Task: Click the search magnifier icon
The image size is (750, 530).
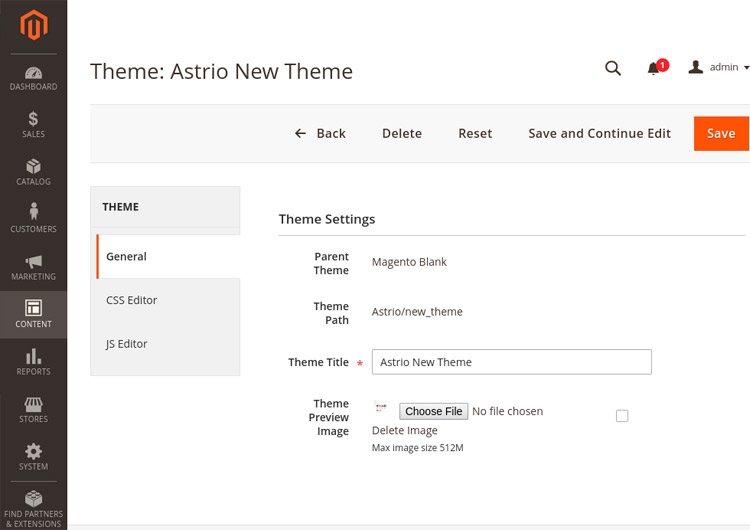Action: (613, 68)
